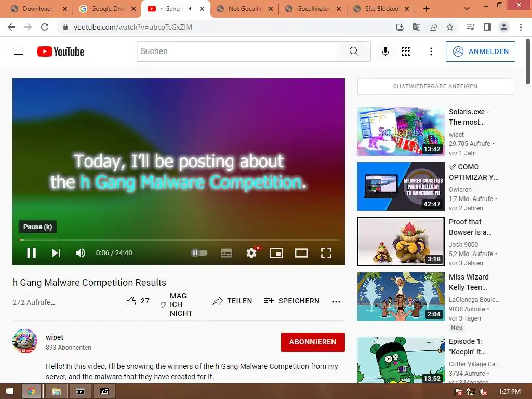Switch to theater mode icon
This screenshot has height=399, width=532.
coord(301,253)
